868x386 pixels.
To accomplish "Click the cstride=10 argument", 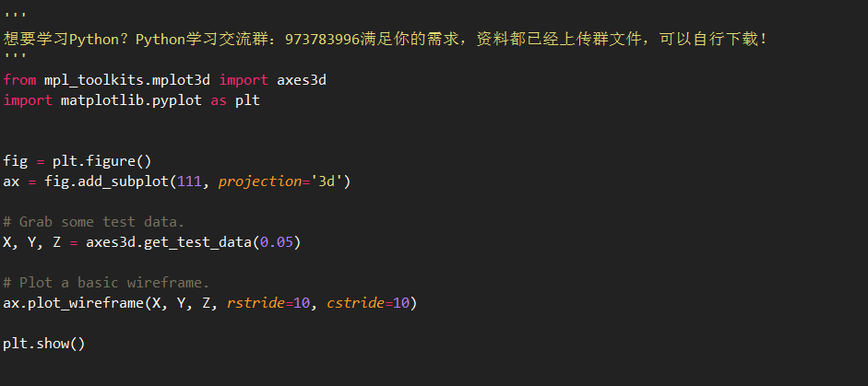I will (x=367, y=303).
